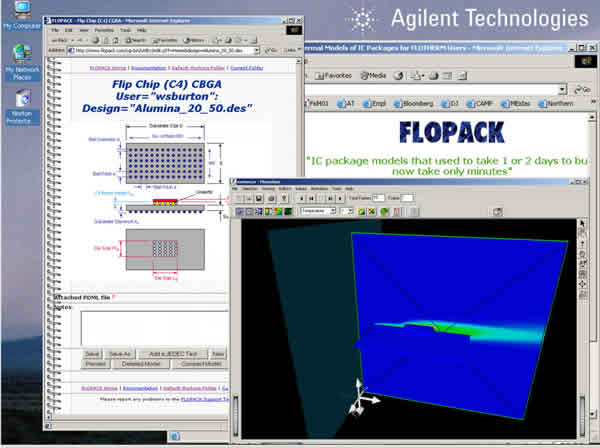The width and height of the screenshot is (600, 448).
Task: Click the Home icon in FLOPACK browser toolbar
Action: 116,40
